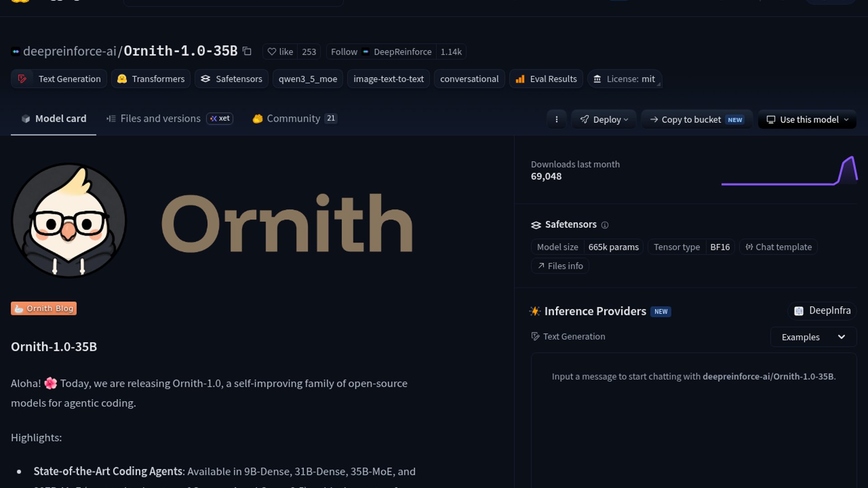Copy model name with the copy icon
The height and width of the screenshot is (488, 868).
tap(247, 51)
